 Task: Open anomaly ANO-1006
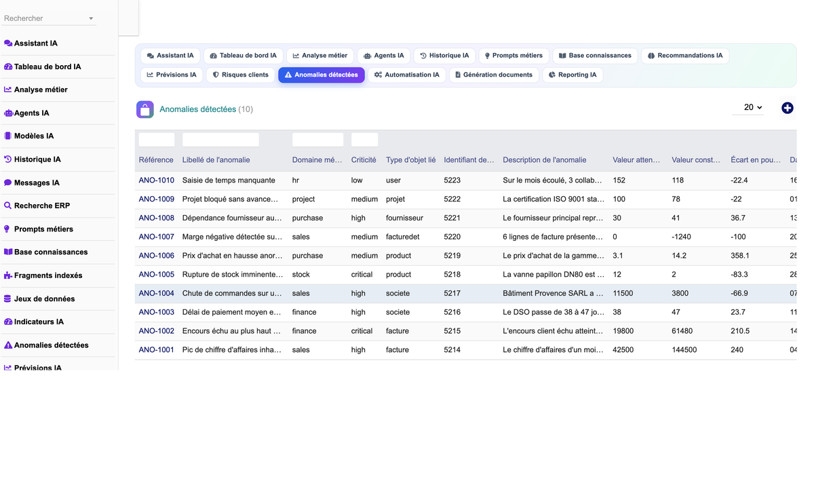[156, 256]
